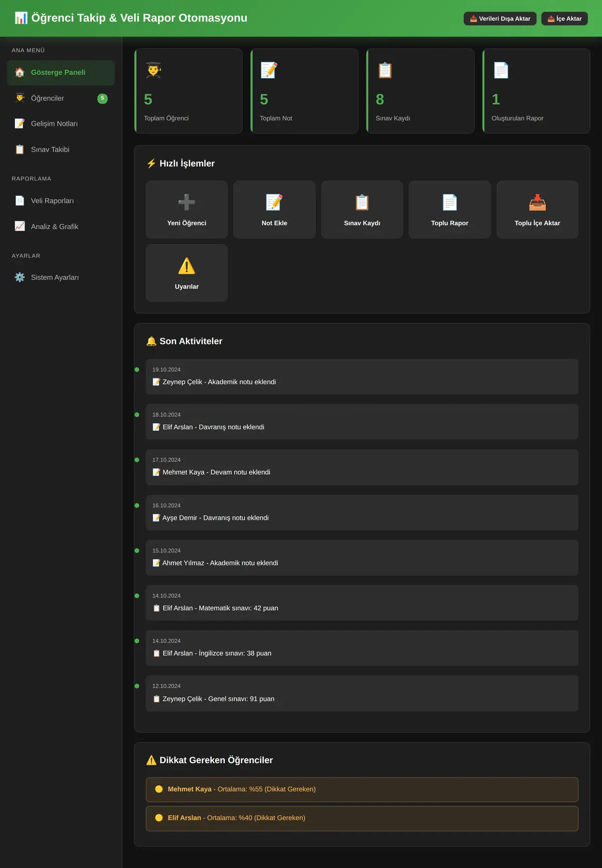Click the Verileri Dışa Aktar button
602x868 pixels.
pos(500,19)
